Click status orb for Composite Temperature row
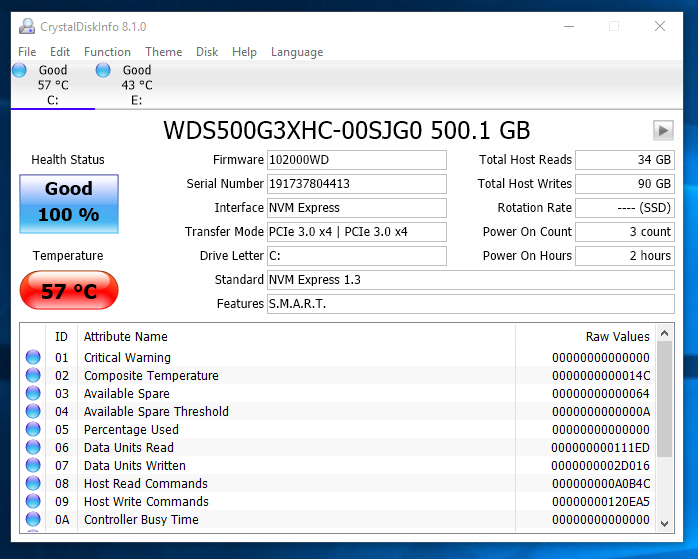The image size is (698, 559). click(x=33, y=375)
